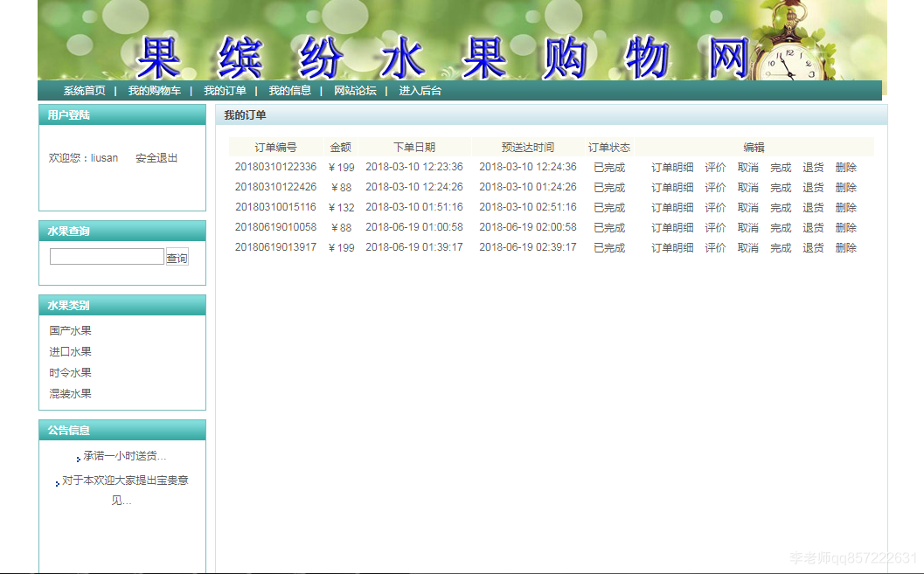Delete order 20180619013917 using 删除
The width and height of the screenshot is (924, 574).
pyautogui.click(x=846, y=247)
